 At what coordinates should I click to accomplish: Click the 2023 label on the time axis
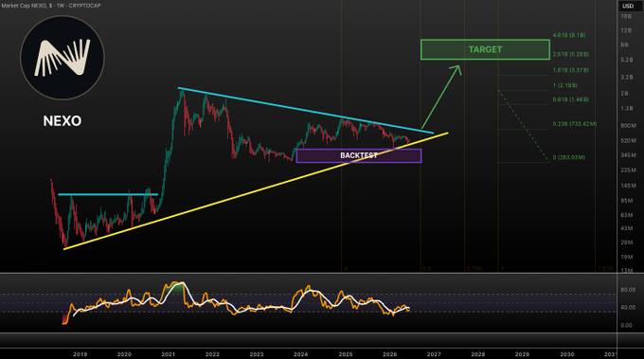click(257, 354)
